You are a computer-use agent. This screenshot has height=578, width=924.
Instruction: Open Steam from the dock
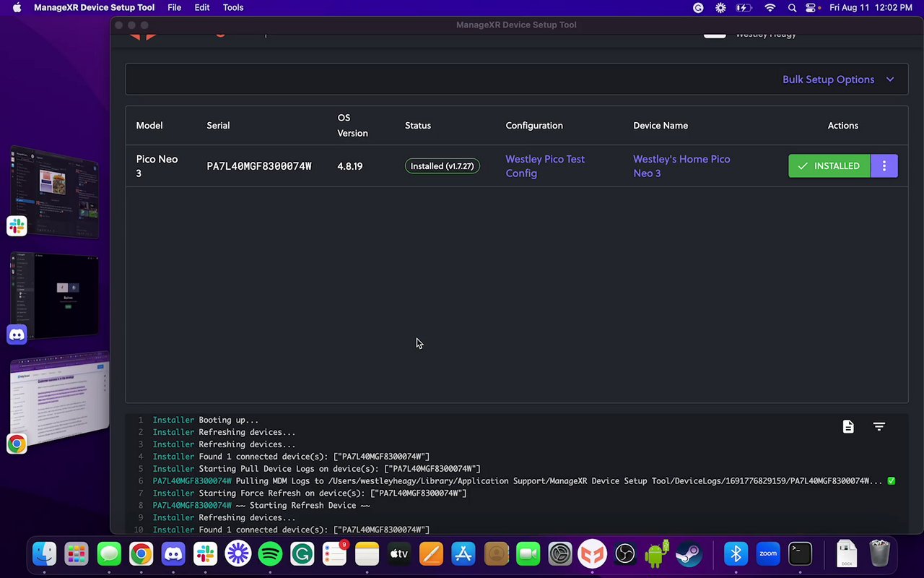(x=689, y=554)
